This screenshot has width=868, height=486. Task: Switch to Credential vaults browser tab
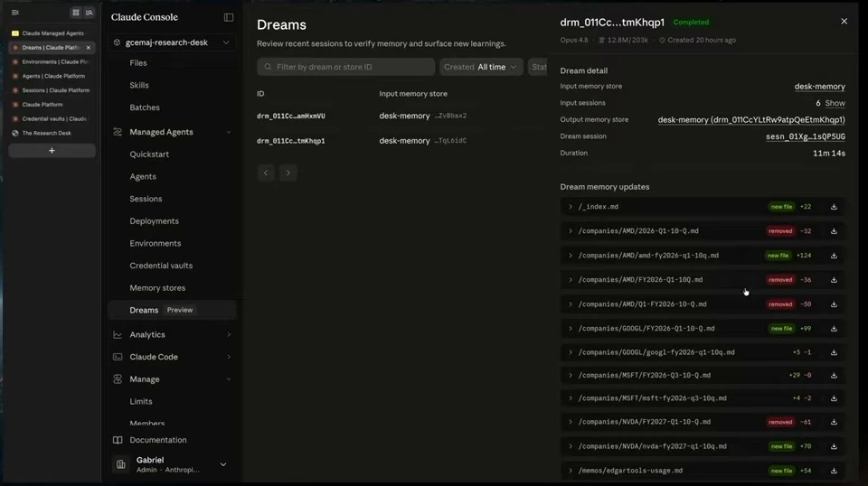pyautogui.click(x=52, y=119)
